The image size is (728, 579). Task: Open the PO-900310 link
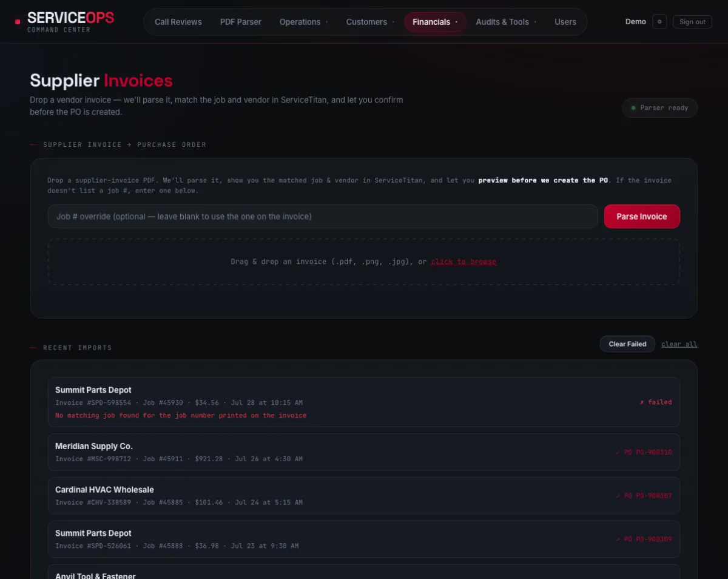pos(644,452)
